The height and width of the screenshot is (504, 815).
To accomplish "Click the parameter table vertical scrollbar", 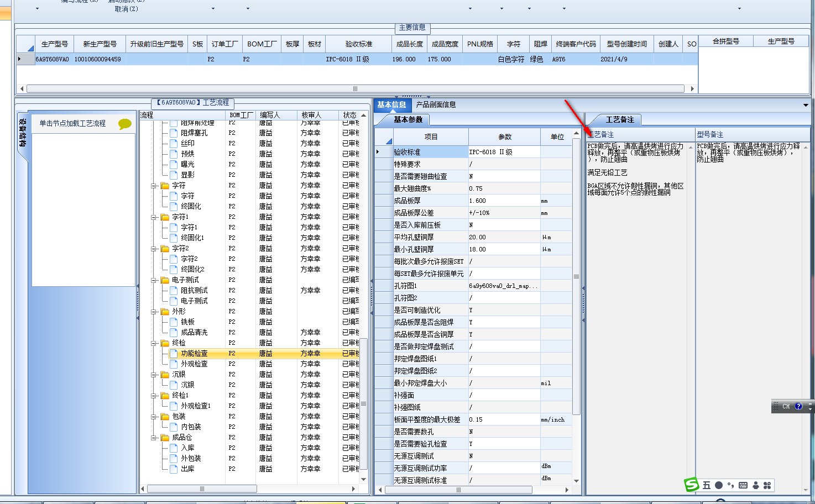I will (x=576, y=276).
